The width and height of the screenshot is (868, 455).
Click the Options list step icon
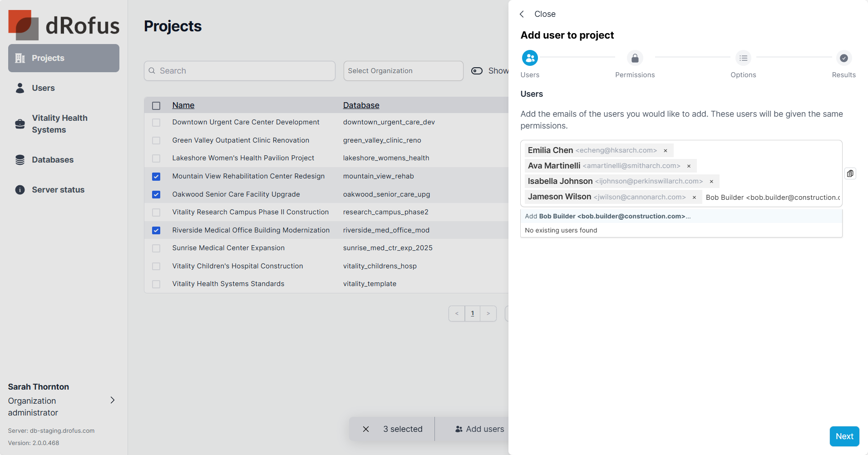coord(743,58)
